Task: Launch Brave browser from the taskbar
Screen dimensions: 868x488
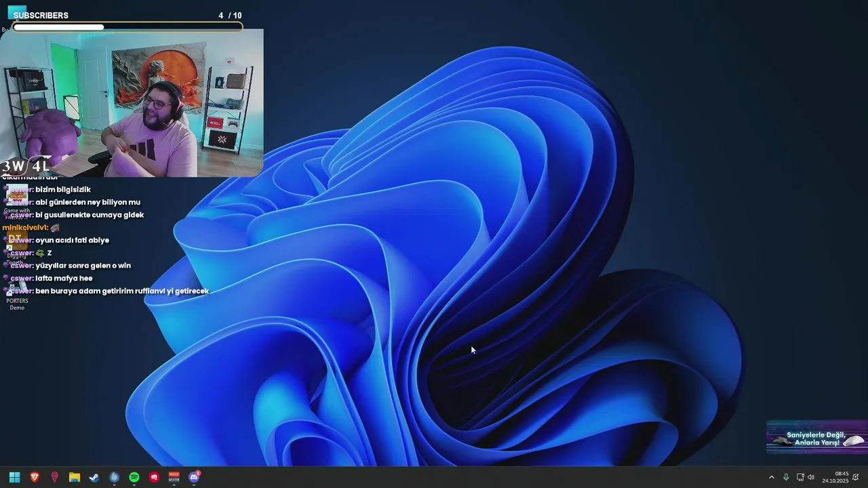Action: click(35, 477)
